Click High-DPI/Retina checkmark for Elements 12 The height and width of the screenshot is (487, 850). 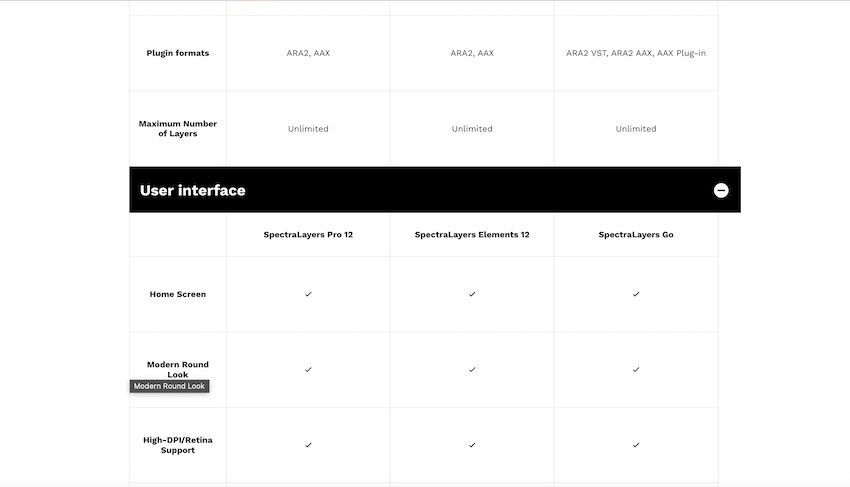pyautogui.click(x=472, y=445)
